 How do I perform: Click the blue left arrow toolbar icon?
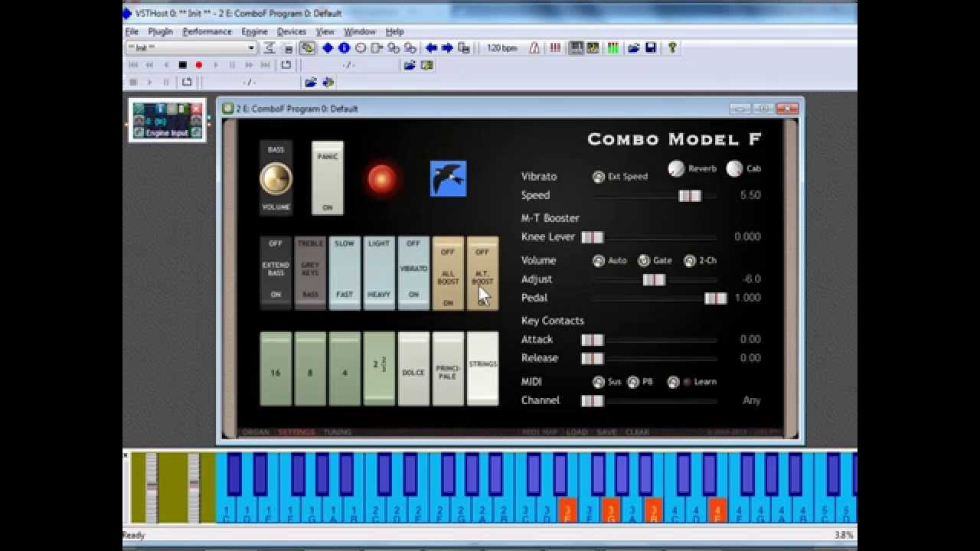click(431, 47)
